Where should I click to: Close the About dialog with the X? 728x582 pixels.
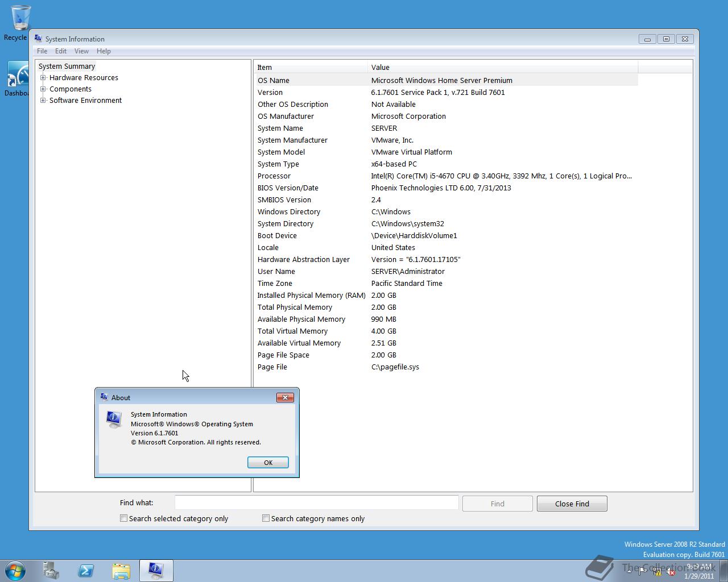click(285, 397)
